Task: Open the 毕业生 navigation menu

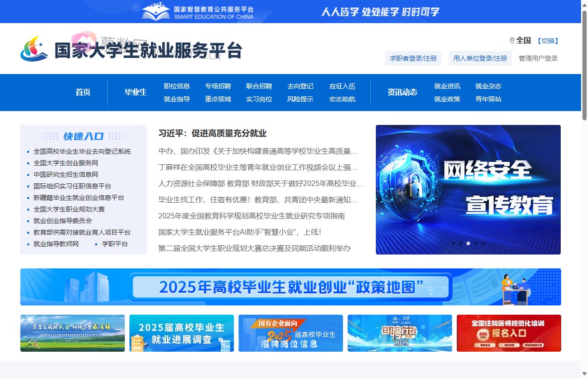Action: (x=135, y=92)
